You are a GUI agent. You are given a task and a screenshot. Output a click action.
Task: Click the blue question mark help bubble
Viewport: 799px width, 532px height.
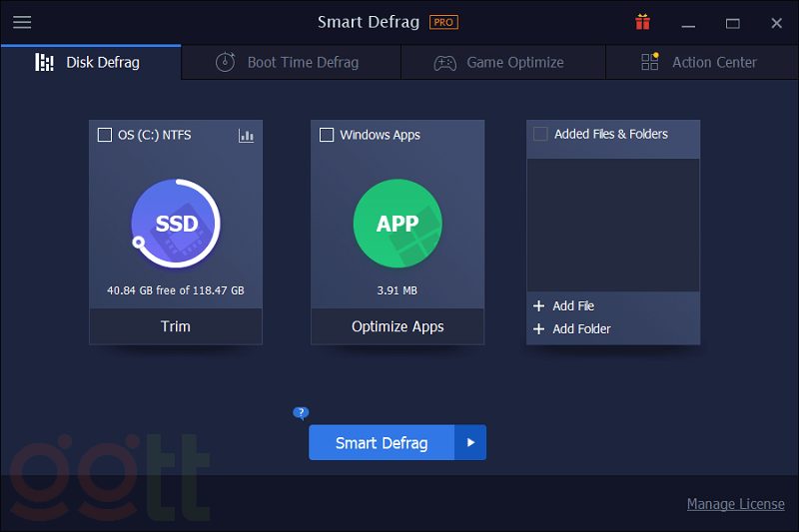[x=301, y=413]
